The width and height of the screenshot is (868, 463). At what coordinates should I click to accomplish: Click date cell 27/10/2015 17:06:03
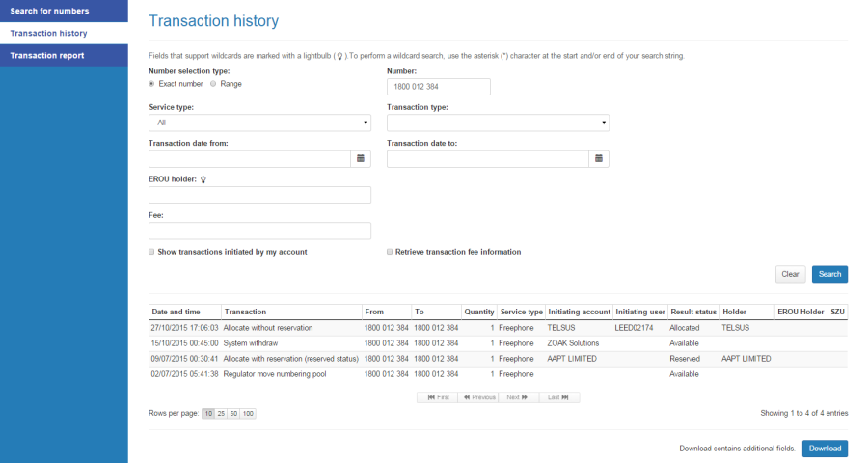tap(185, 328)
